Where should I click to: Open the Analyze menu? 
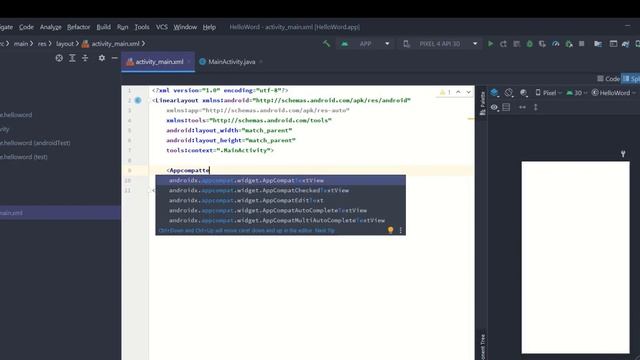click(x=51, y=27)
